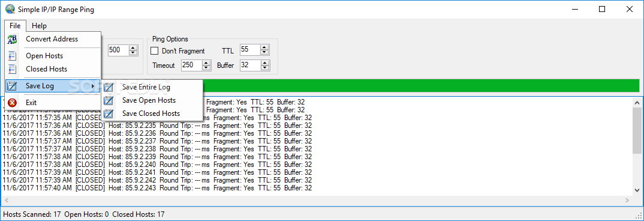Decrease the Buffer value with down arrow
The width and height of the screenshot is (644, 221).
(x=264, y=68)
